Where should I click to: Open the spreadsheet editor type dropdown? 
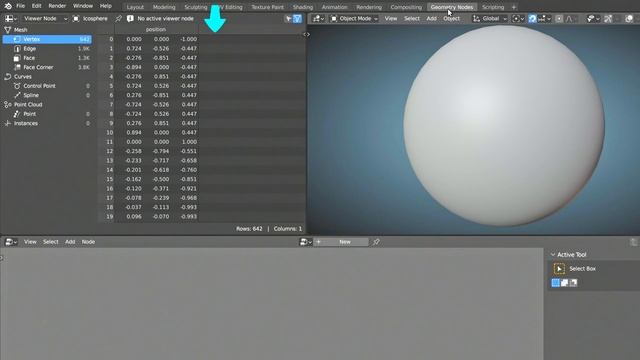click(11, 18)
